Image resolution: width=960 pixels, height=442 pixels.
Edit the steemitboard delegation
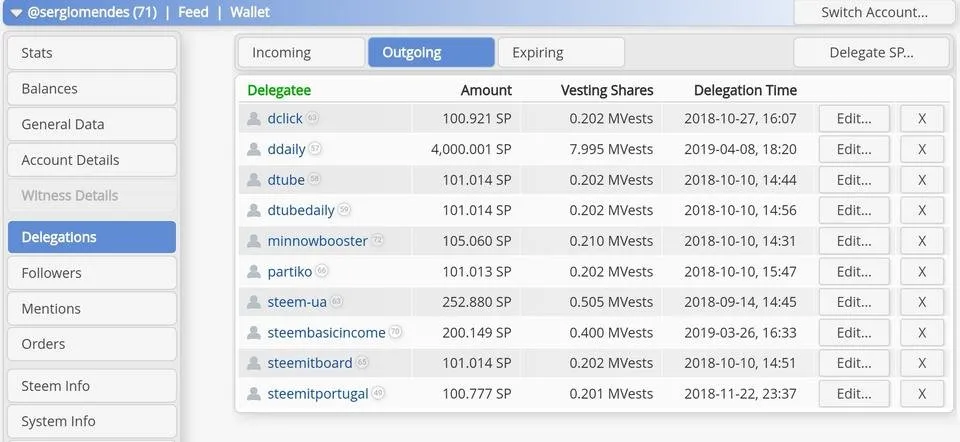point(854,364)
